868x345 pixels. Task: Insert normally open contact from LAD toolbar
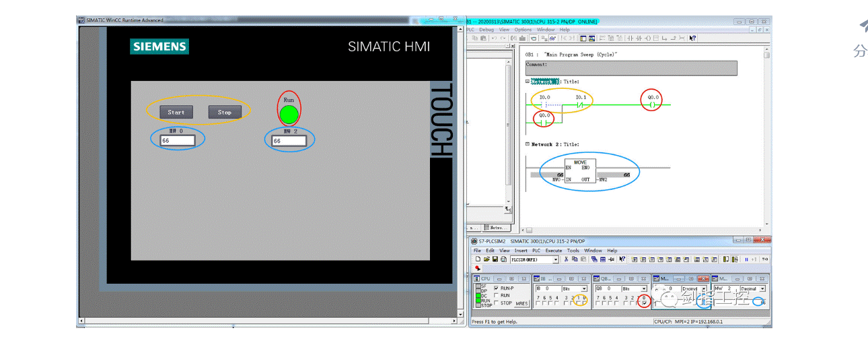click(630, 38)
